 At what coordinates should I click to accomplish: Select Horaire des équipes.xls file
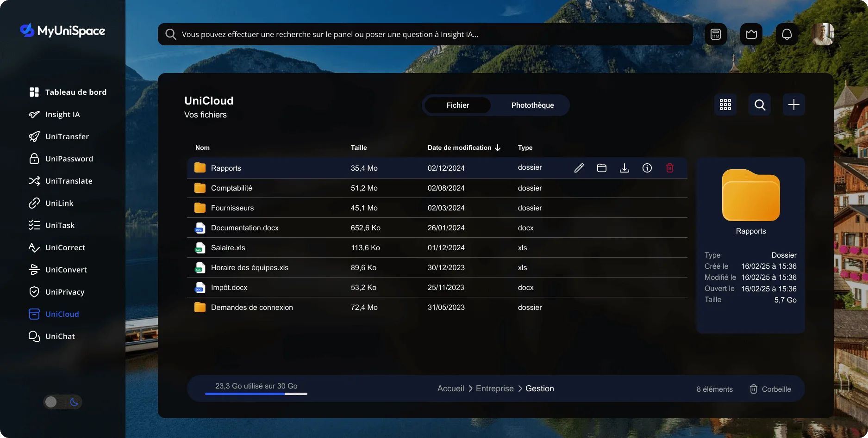tap(437, 267)
